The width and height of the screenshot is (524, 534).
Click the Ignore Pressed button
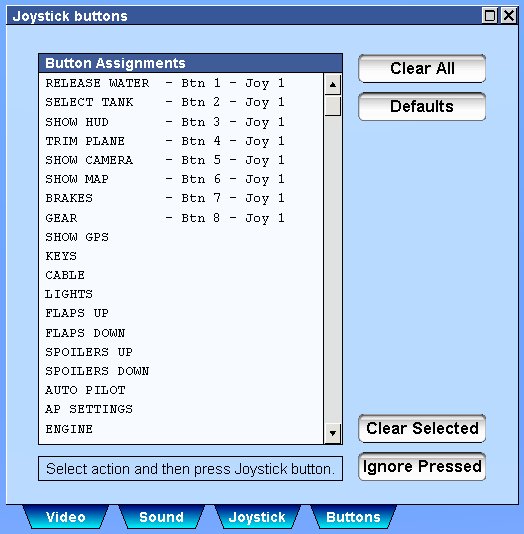[x=422, y=467]
